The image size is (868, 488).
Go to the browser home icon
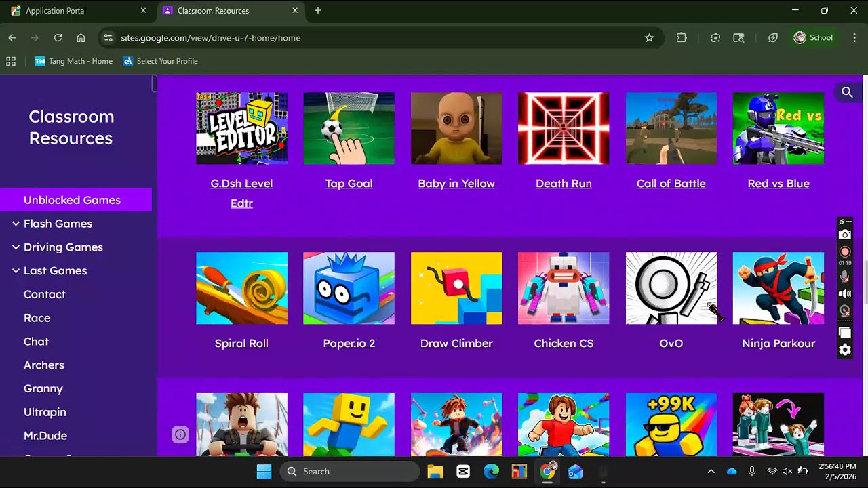point(81,38)
